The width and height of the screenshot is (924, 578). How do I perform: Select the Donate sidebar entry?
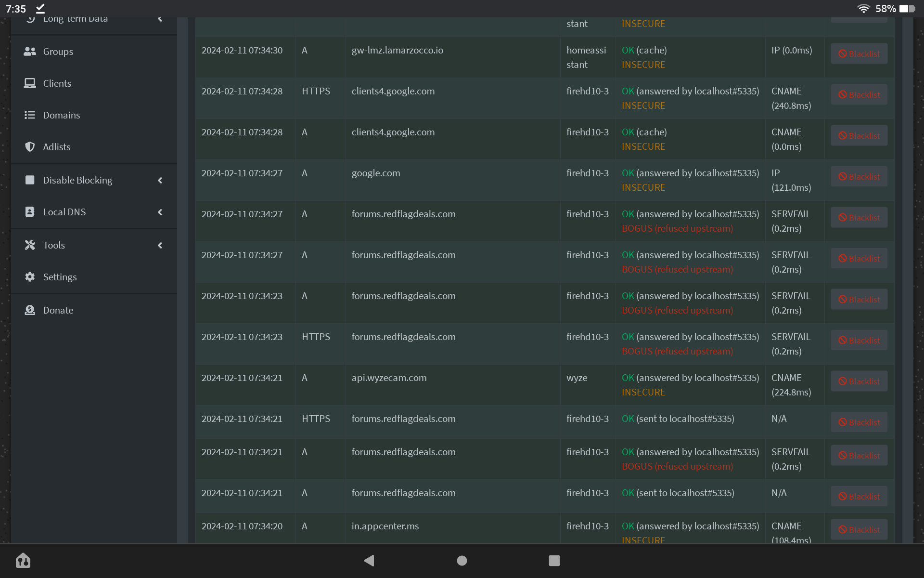[58, 310]
